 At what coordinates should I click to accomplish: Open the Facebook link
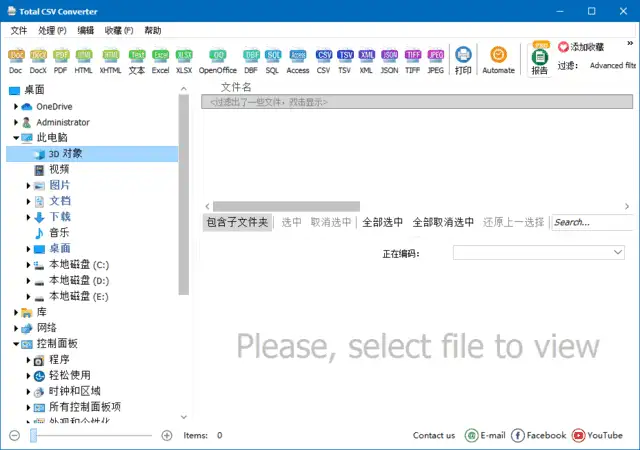click(x=538, y=435)
